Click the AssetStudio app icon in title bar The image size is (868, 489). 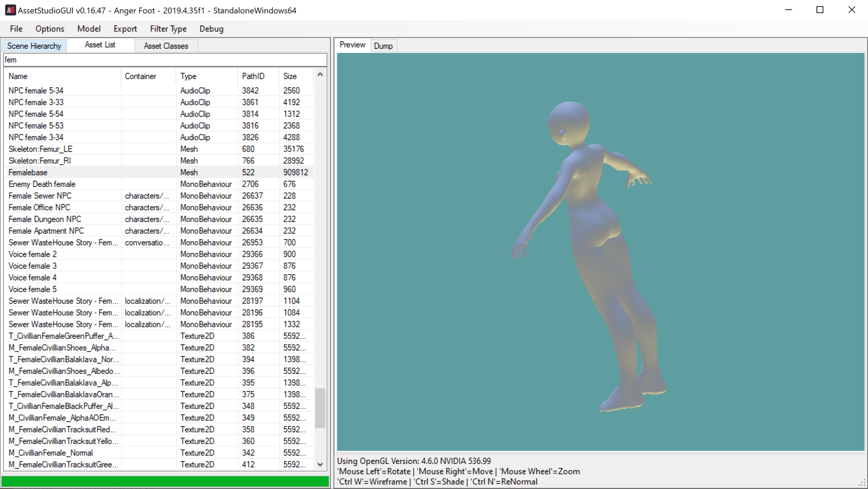coord(10,10)
